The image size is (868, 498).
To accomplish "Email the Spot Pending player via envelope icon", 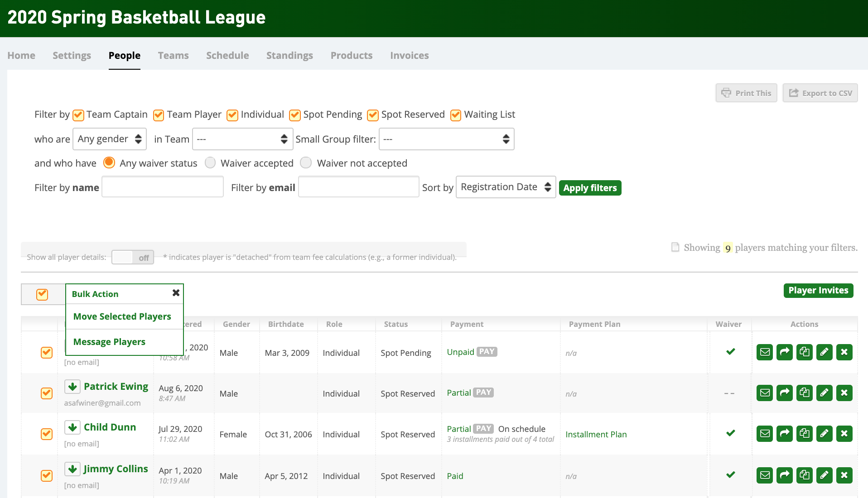I will 765,352.
